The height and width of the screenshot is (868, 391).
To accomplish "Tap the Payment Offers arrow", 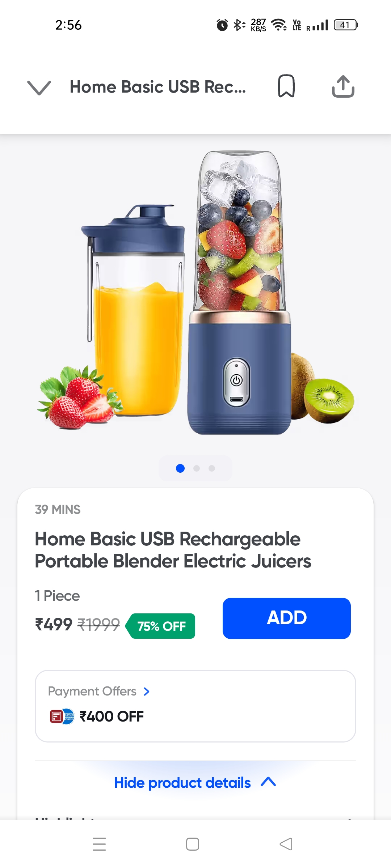I will click(146, 692).
